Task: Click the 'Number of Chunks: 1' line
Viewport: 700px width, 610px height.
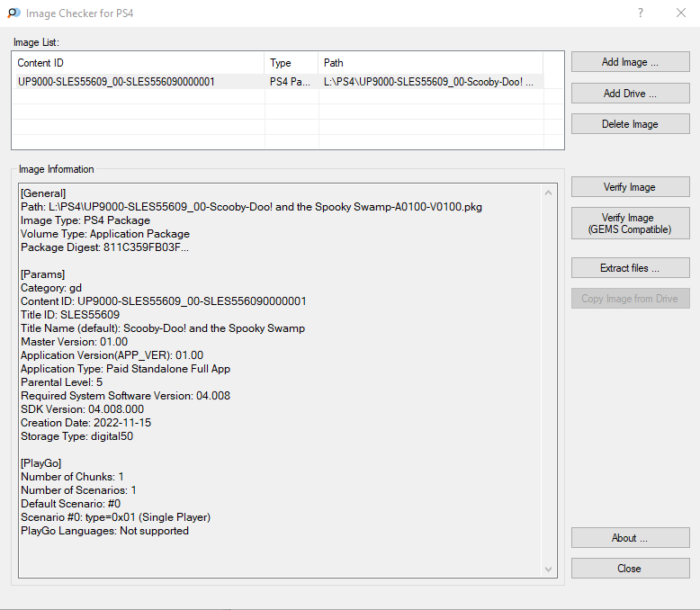Action: click(x=72, y=477)
